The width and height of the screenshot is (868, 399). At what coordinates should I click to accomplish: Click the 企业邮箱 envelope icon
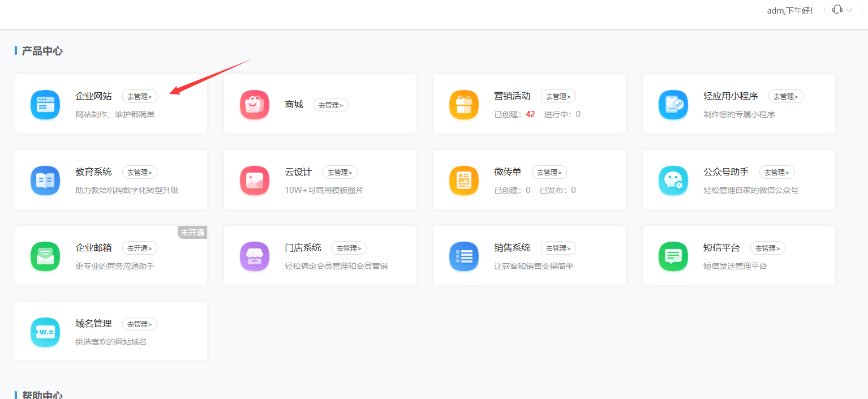45,256
